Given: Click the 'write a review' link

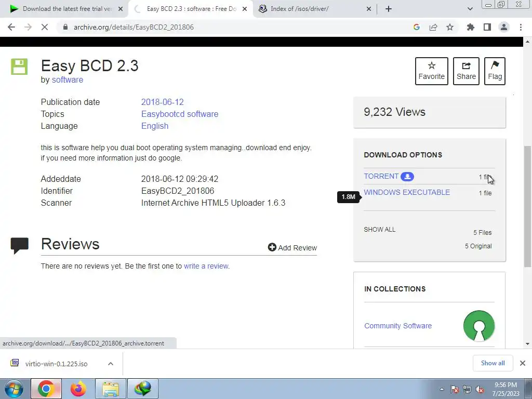Looking at the screenshot, I should coord(206,267).
